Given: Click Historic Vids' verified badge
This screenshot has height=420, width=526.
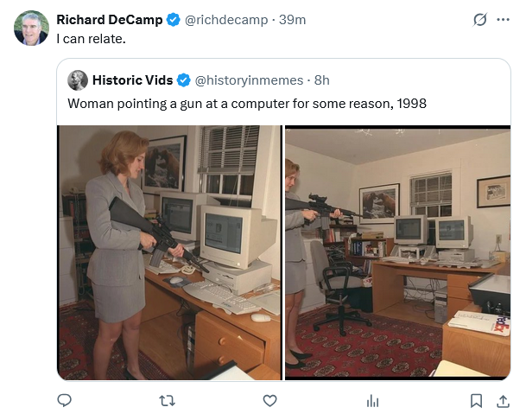Looking at the screenshot, I should tap(184, 80).
